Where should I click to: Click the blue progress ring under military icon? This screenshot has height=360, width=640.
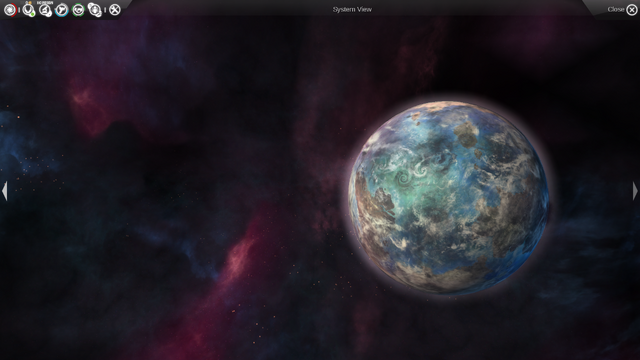[62, 14]
